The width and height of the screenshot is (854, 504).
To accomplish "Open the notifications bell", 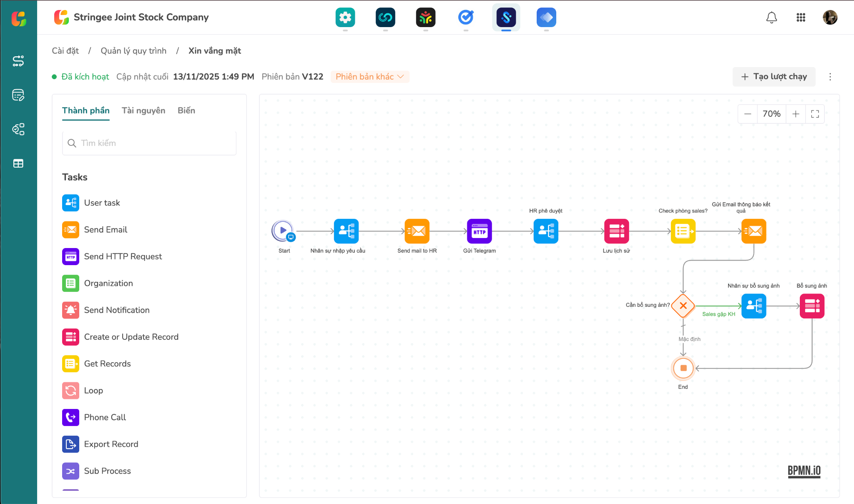I will coord(771,18).
